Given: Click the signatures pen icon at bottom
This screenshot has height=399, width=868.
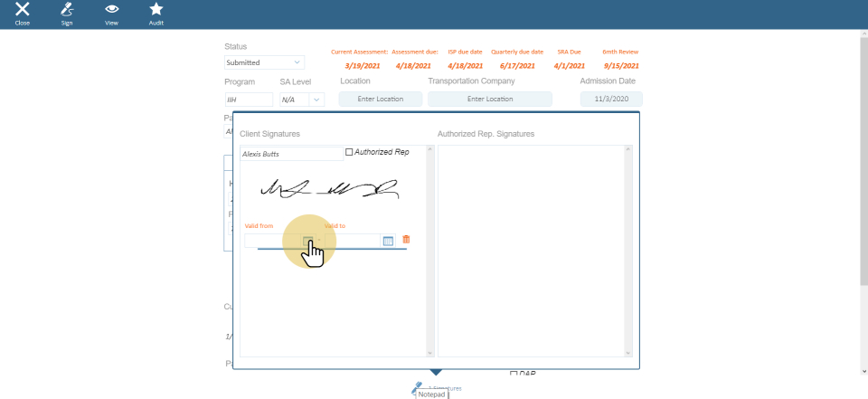Looking at the screenshot, I should point(418,386).
